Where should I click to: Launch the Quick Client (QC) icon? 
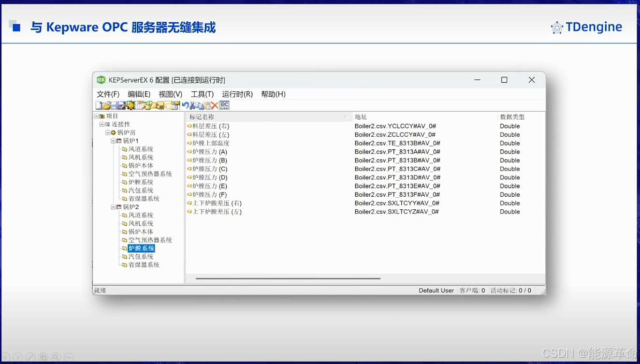pos(225,105)
